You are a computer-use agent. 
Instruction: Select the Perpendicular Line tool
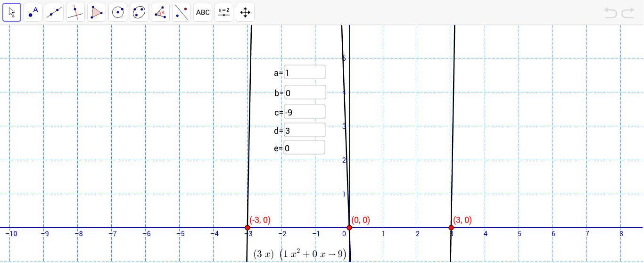pos(75,12)
